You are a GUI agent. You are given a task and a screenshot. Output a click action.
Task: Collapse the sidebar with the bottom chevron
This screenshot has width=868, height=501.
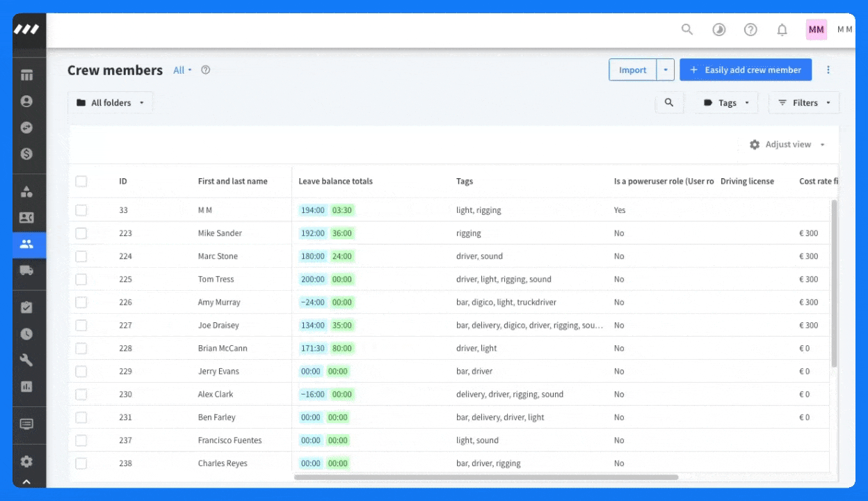[x=26, y=482]
